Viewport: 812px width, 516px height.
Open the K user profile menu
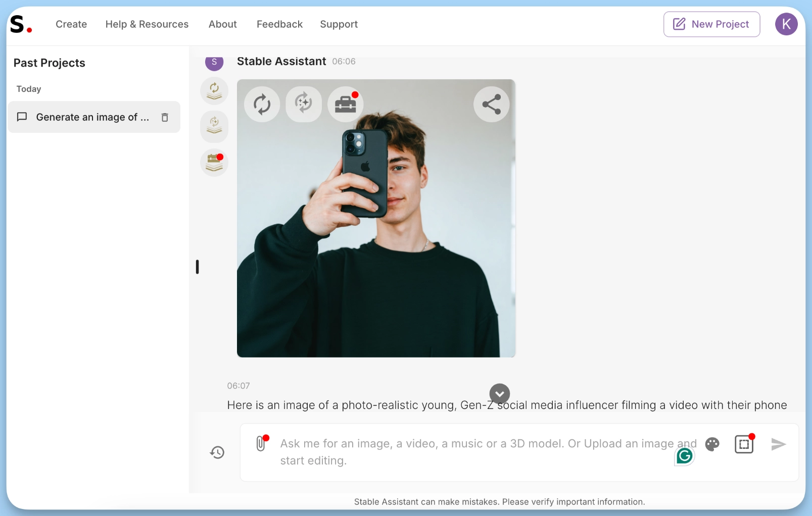pyautogui.click(x=786, y=24)
